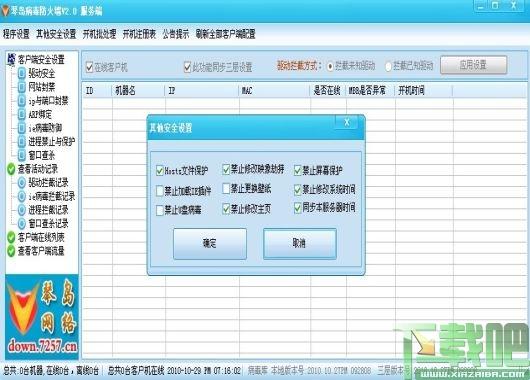Select ARP绑定 in the tree
This screenshot has height=380, width=530.
pos(40,114)
